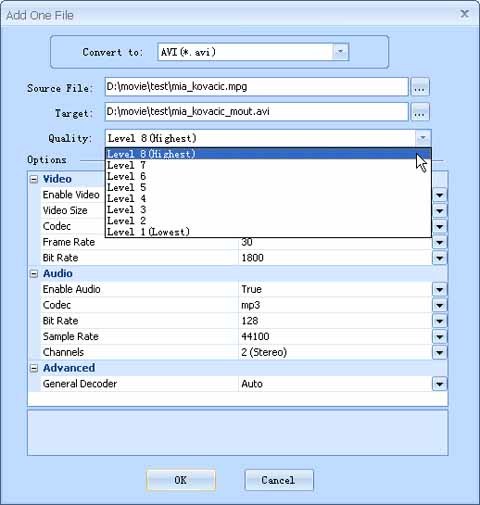
Task: Open Sample Rate 44100 dropdown arrow
Action: click(439, 337)
